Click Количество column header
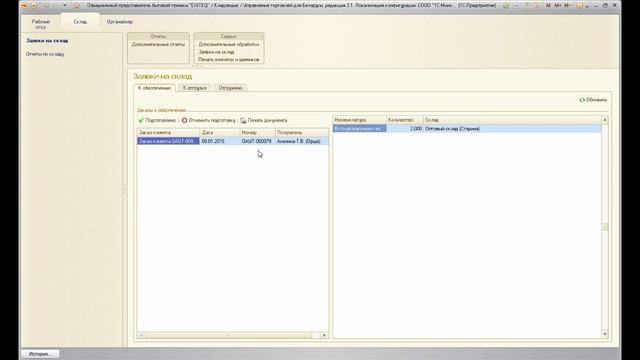 tap(405, 120)
